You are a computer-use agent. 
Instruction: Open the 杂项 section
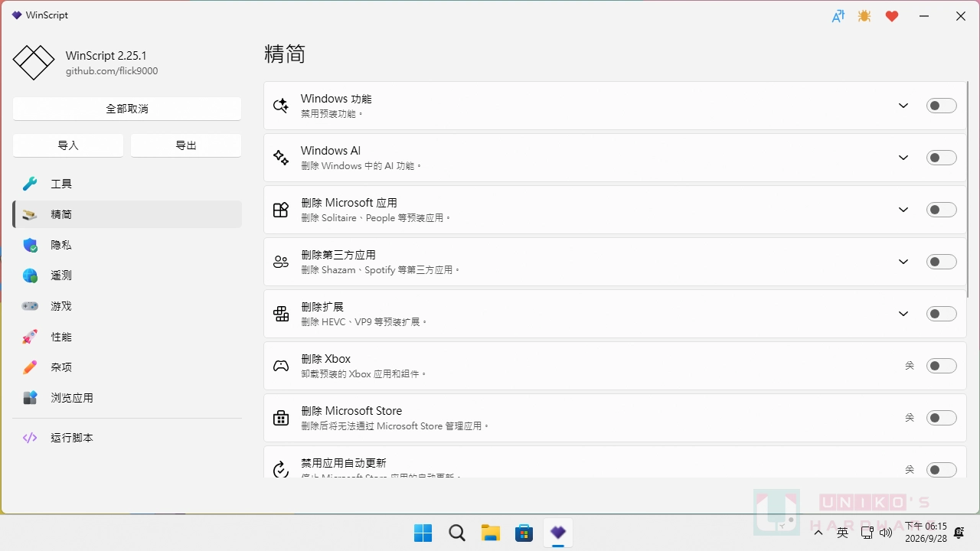[127, 367]
